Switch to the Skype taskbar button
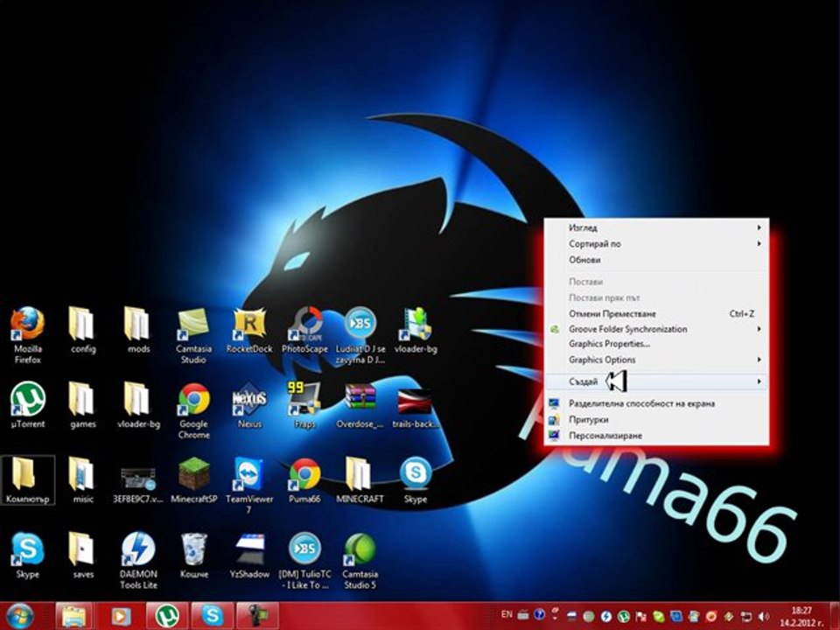The height and width of the screenshot is (630, 840). (212, 616)
